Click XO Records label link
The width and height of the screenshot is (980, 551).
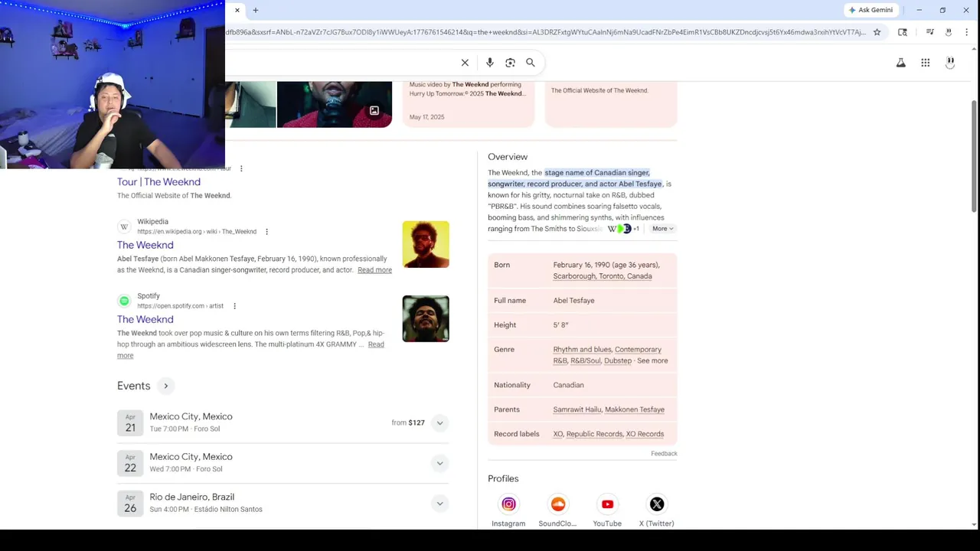[x=645, y=434]
